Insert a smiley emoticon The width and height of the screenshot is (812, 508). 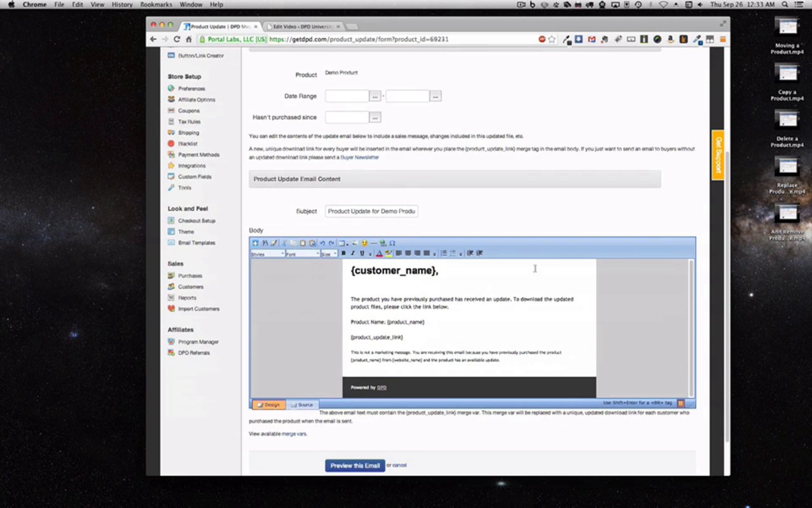pos(364,243)
